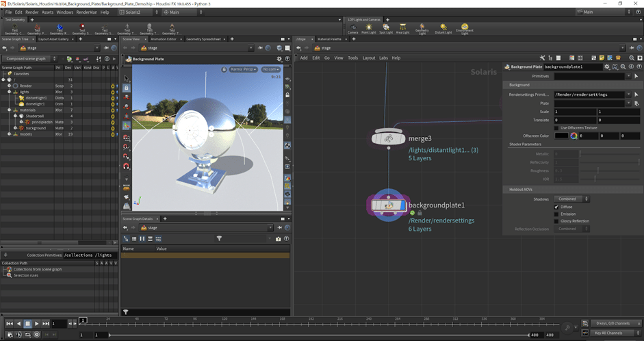644x341 pixels.
Task: Click the backgroundplate1 node icon
Action: pyautogui.click(x=388, y=204)
